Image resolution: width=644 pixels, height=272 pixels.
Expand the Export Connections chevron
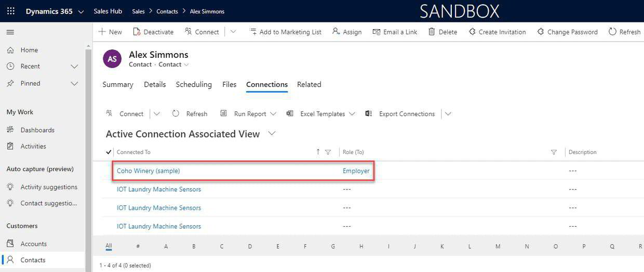coord(448,113)
